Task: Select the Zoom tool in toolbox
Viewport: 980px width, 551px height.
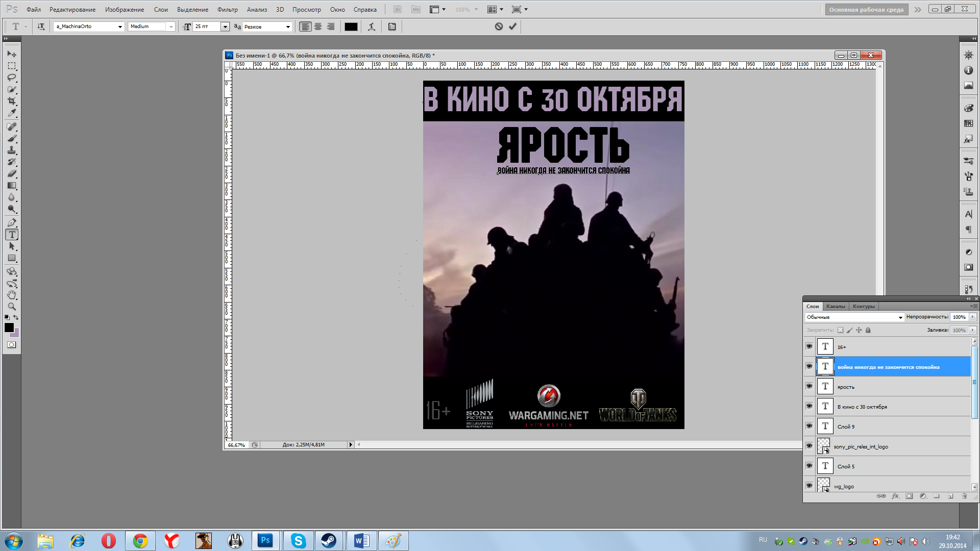Action: [x=12, y=307]
